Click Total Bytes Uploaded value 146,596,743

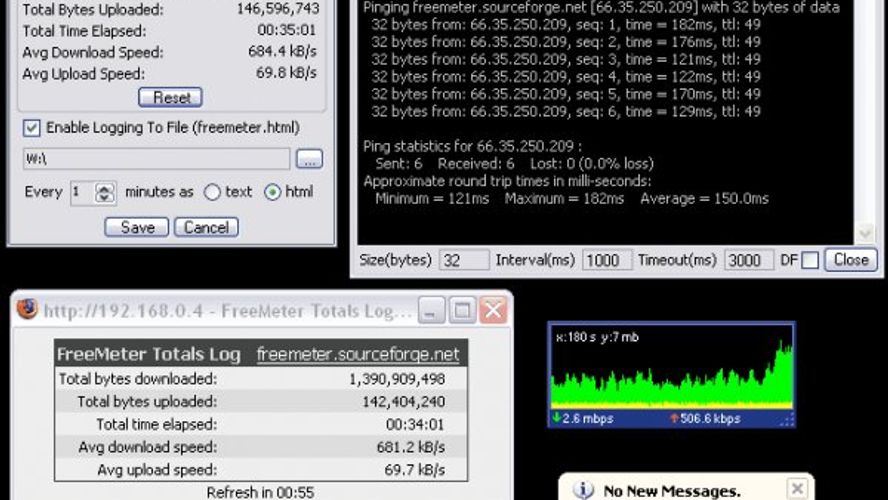point(278,9)
